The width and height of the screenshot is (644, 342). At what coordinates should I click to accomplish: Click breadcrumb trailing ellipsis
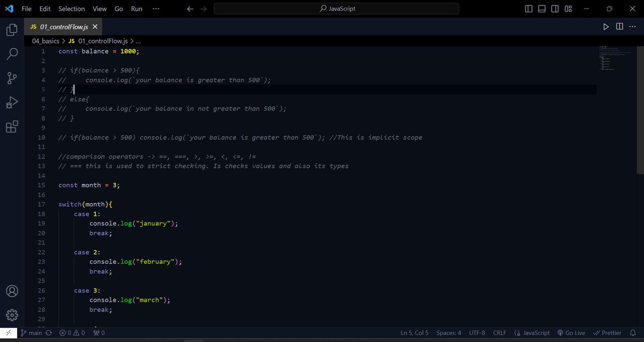pyautogui.click(x=138, y=41)
